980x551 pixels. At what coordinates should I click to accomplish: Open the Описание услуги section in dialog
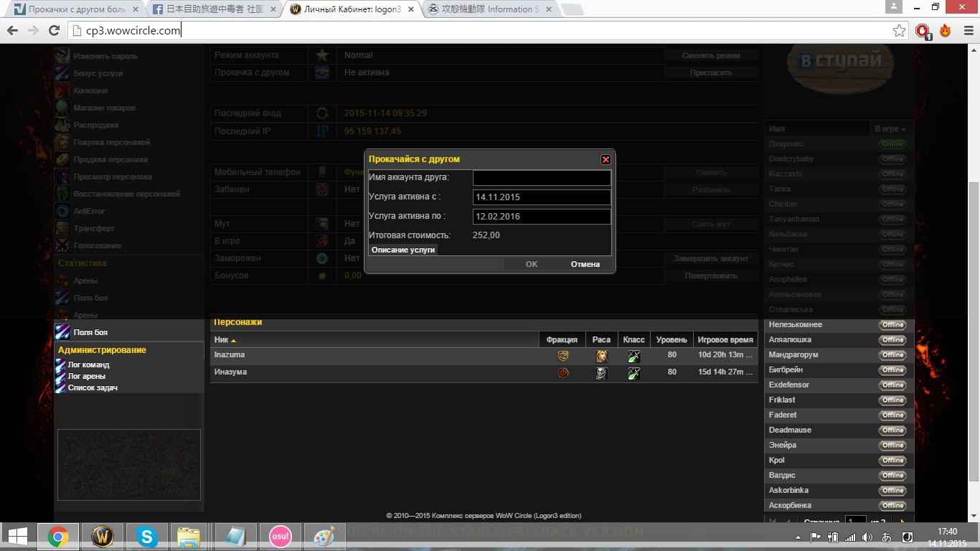(403, 250)
